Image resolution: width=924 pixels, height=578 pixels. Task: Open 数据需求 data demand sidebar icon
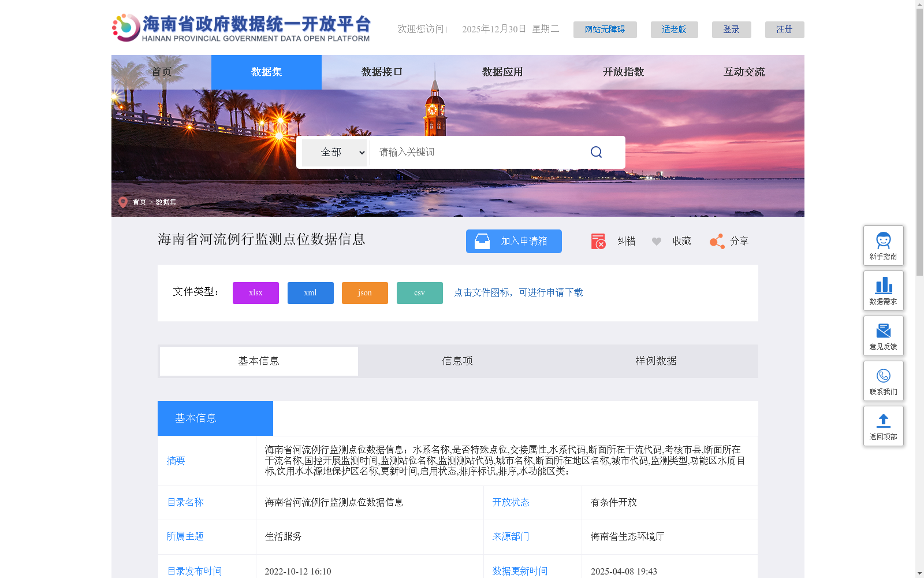tap(884, 291)
